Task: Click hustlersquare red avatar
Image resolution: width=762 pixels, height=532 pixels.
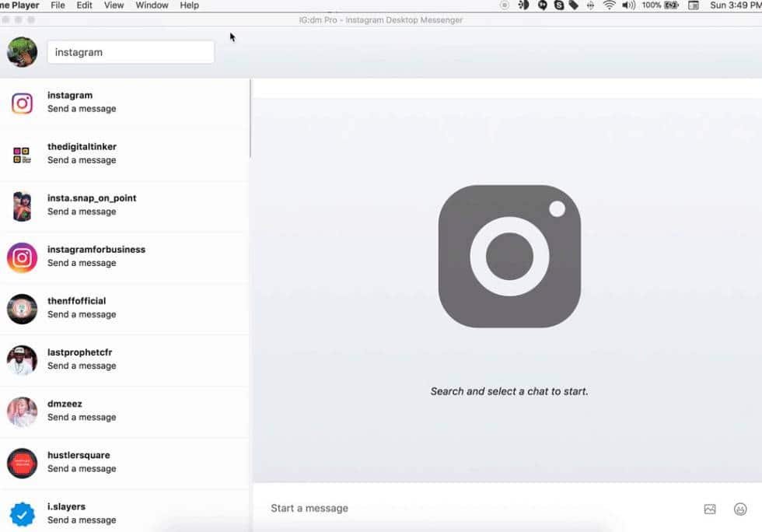Action: [22, 463]
